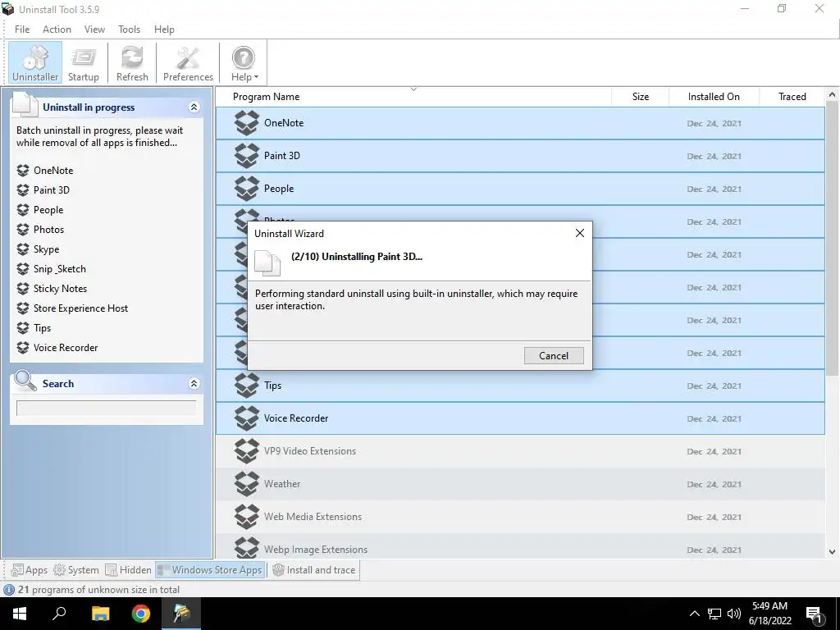Open Preferences from toolbar

[x=188, y=62]
